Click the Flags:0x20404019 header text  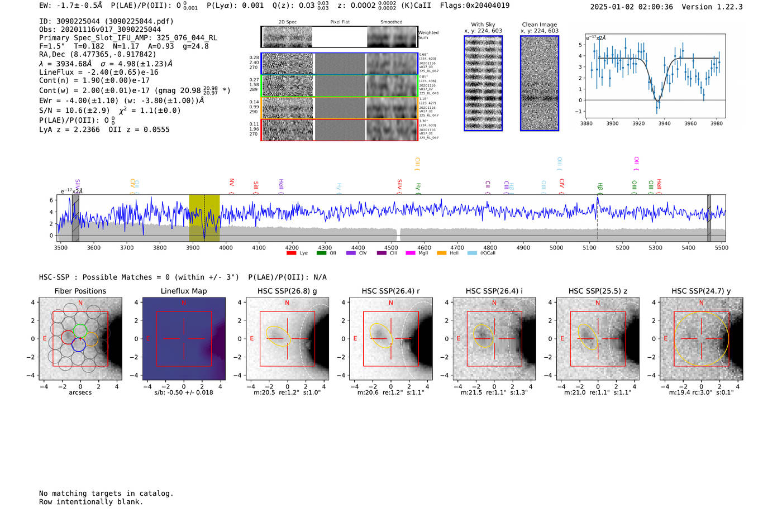coord(475,6)
